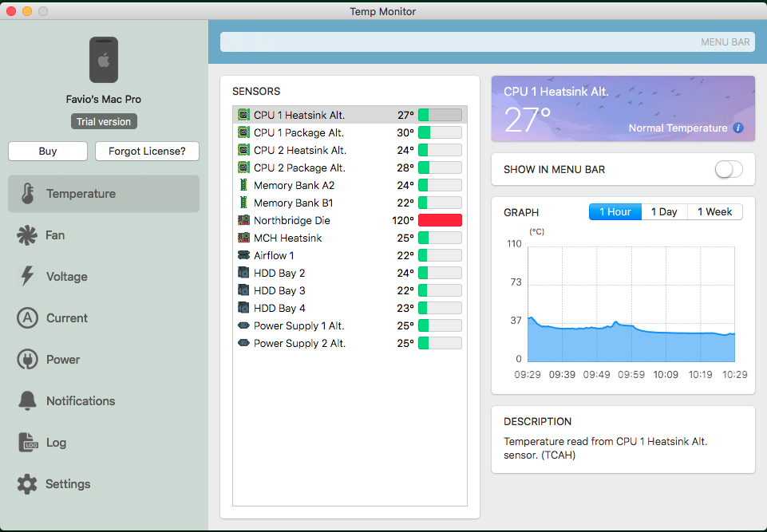Click the Buy button
Image resolution: width=767 pixels, height=532 pixels.
tap(48, 151)
